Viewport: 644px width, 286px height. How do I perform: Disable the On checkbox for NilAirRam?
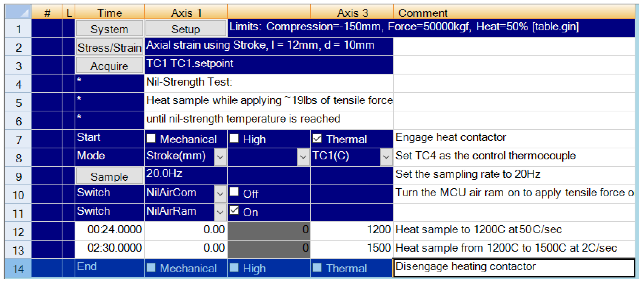click(x=235, y=210)
